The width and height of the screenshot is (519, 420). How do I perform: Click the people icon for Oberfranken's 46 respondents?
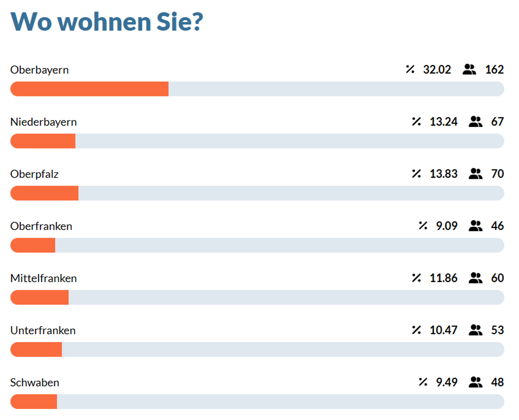475,226
